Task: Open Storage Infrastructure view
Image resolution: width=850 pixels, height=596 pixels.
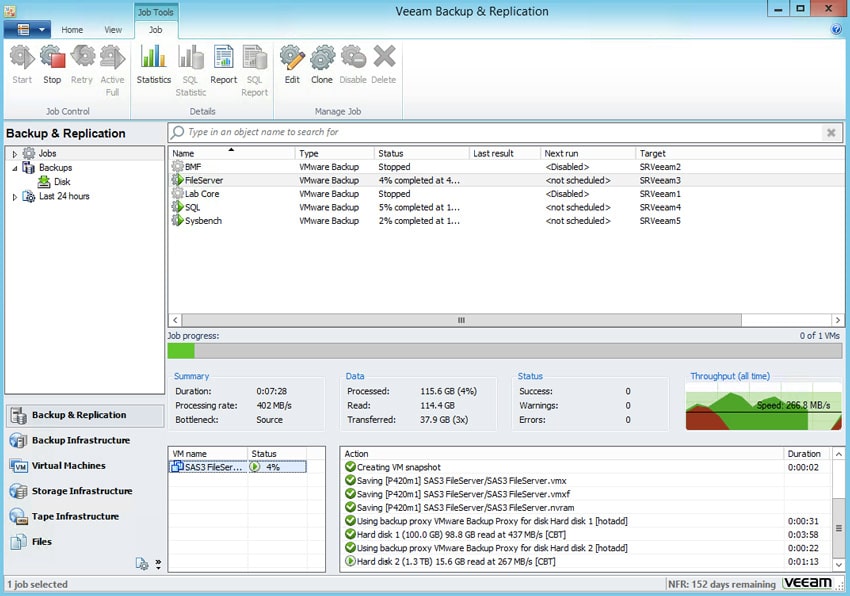Action: tap(85, 491)
